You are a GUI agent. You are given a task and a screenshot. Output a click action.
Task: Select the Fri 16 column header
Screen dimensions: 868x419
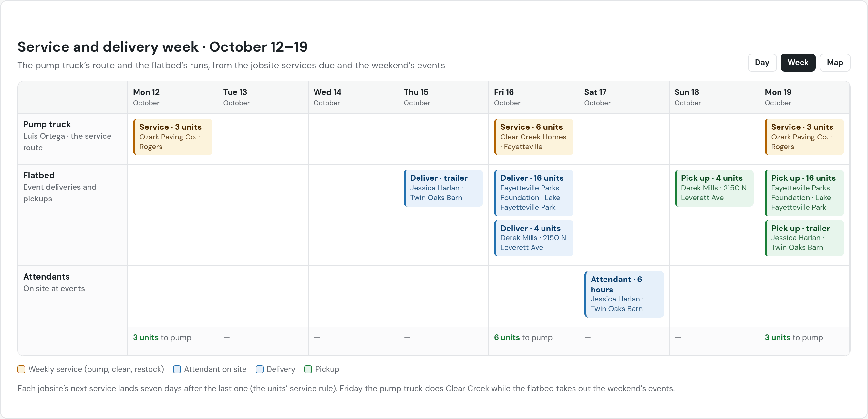point(534,97)
